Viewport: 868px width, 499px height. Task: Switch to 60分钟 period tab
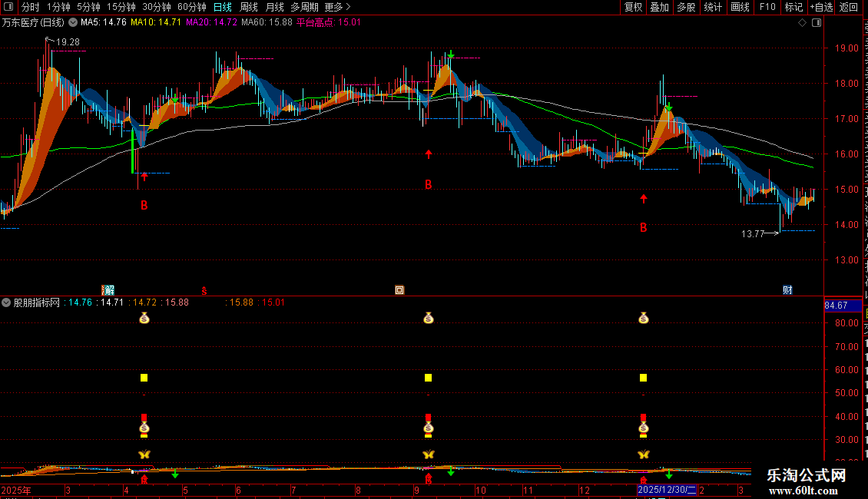[x=192, y=7]
